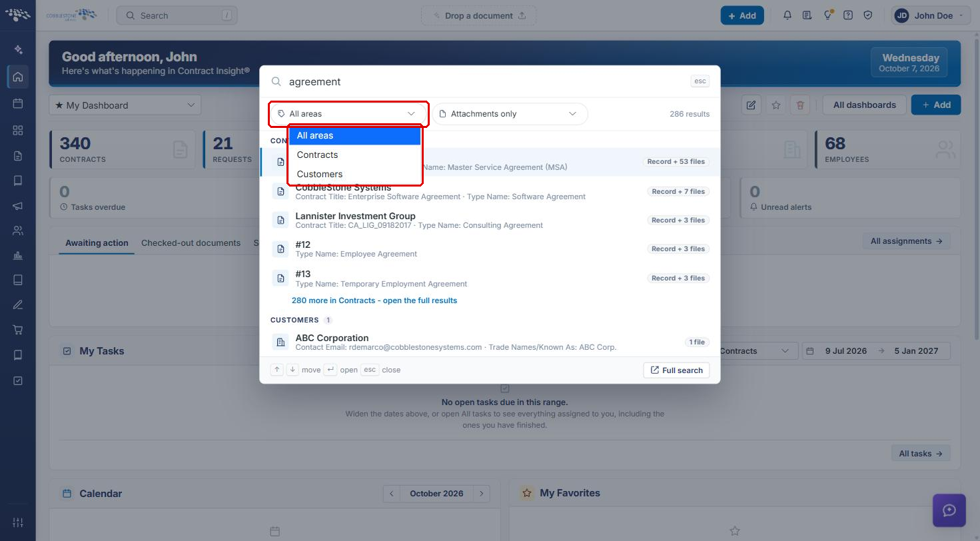
Task: Open result #12 Employee Agreement
Action: [490, 249]
